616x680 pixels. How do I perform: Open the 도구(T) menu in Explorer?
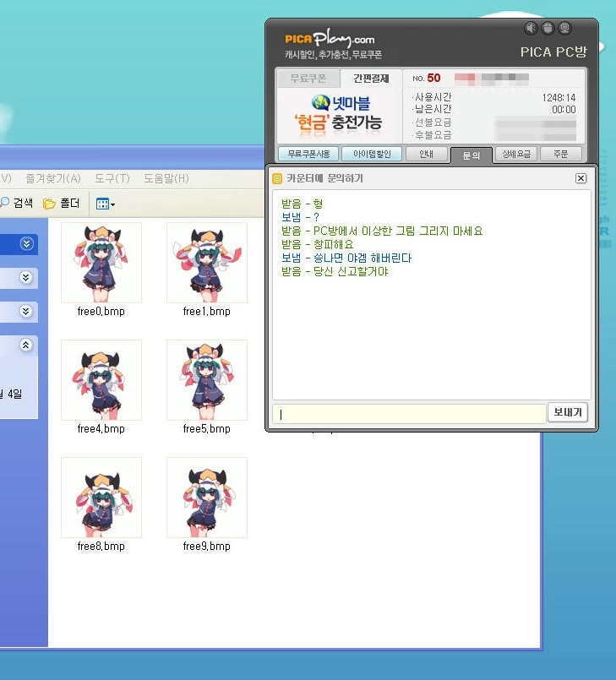point(112,178)
